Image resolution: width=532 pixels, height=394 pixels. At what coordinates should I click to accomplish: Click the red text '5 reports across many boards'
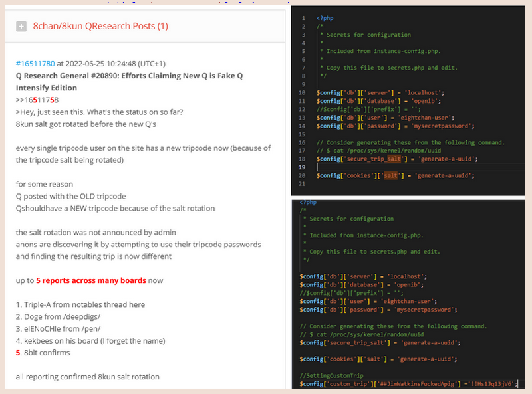[91, 280]
